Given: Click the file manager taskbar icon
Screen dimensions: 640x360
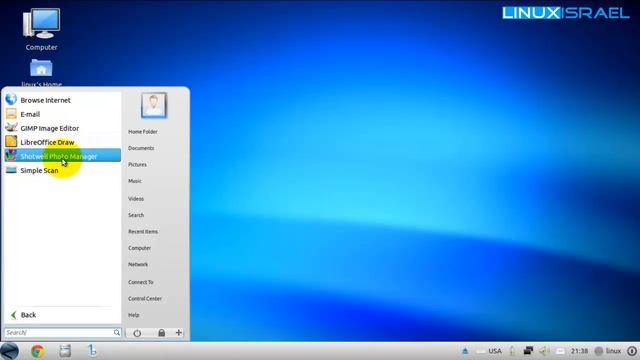Looking at the screenshot, I should click(x=65, y=351).
